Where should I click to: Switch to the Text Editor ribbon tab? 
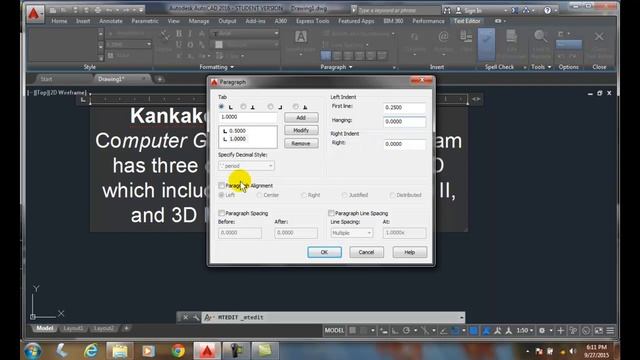[467, 21]
